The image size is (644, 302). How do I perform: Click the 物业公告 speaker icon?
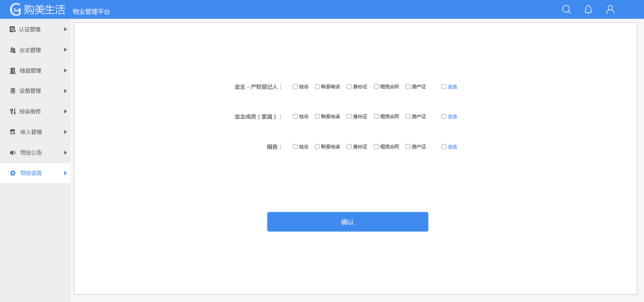[13, 153]
